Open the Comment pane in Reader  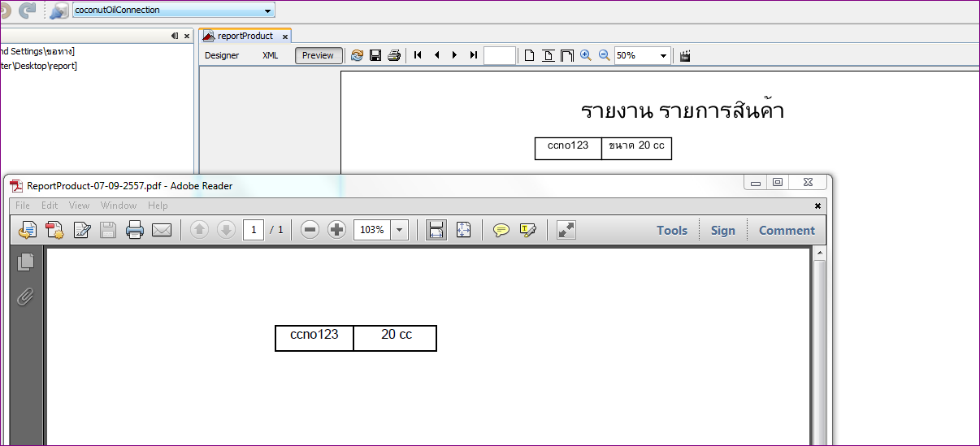[x=787, y=230]
